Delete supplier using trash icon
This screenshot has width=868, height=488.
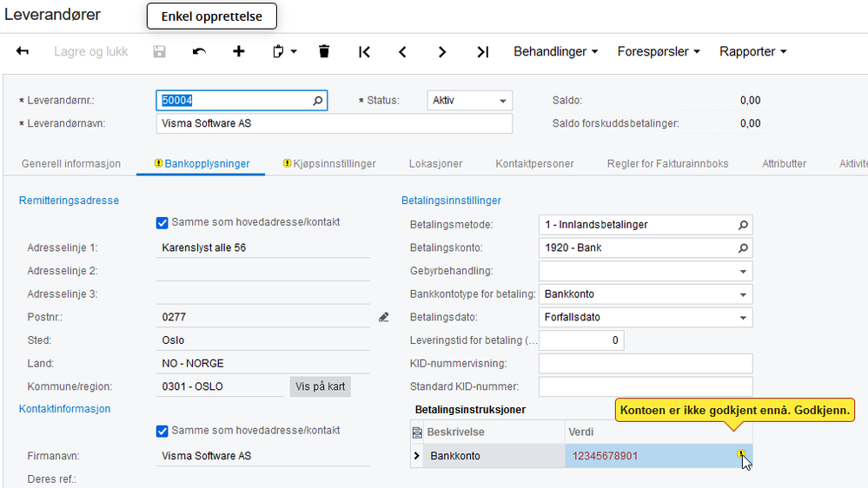click(x=324, y=51)
